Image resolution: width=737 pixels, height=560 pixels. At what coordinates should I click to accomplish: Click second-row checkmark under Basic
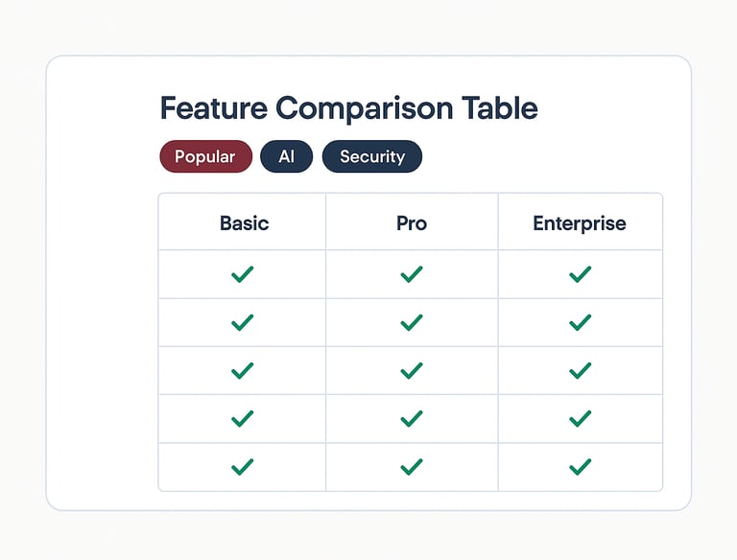coord(243,323)
